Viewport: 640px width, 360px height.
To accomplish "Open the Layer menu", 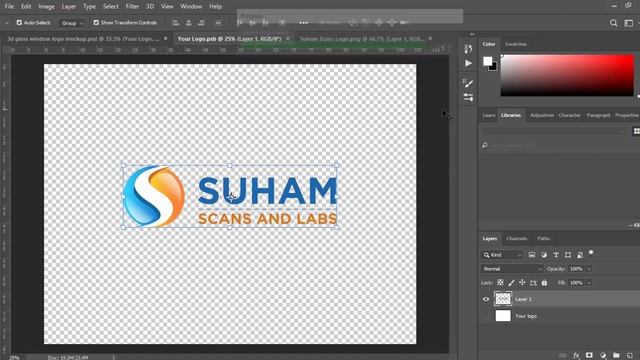I will (69, 7).
